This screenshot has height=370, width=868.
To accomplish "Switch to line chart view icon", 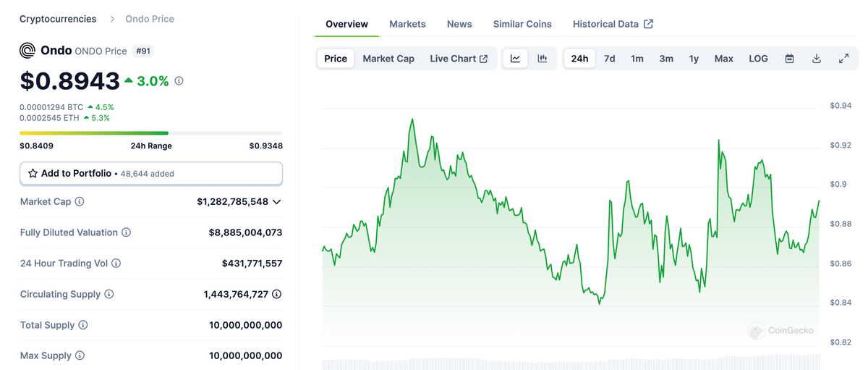I will 515,59.
